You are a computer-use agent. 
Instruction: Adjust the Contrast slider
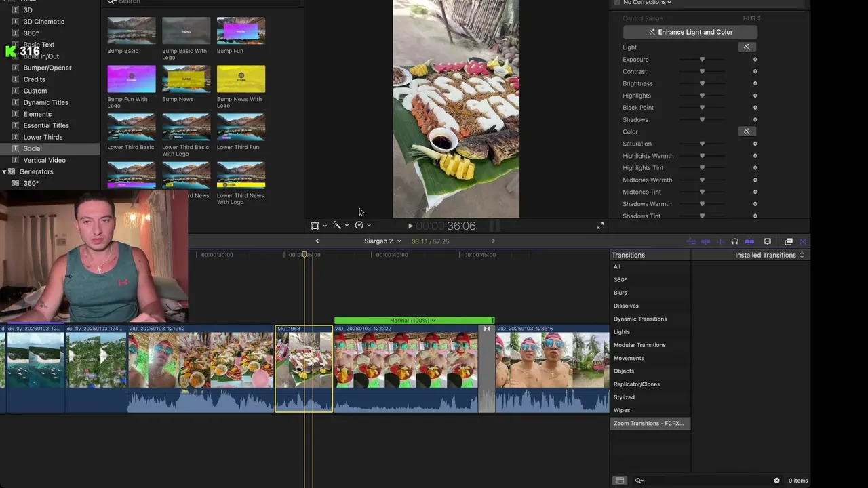coord(702,72)
